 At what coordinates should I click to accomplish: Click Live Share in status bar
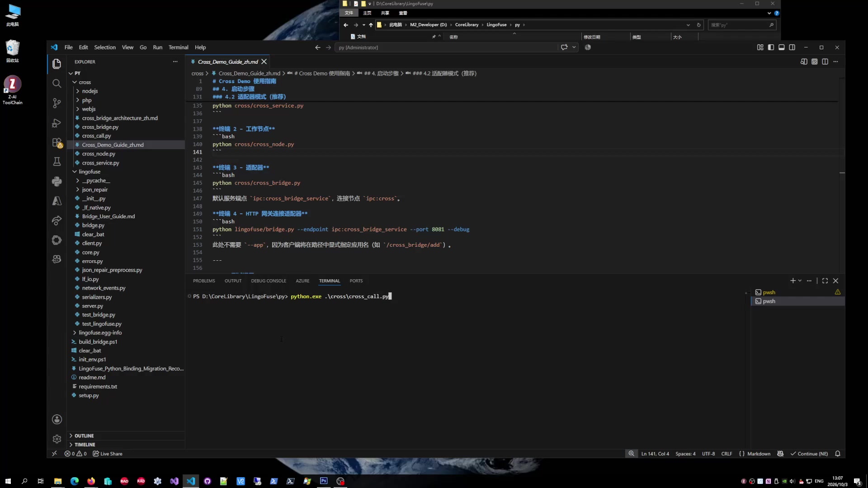pos(108,454)
